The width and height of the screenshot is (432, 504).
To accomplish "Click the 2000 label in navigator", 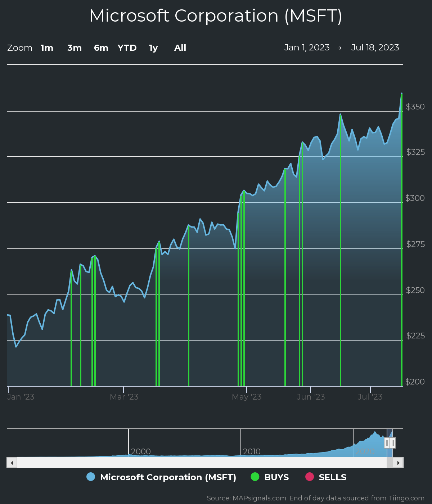I will coord(141,451).
